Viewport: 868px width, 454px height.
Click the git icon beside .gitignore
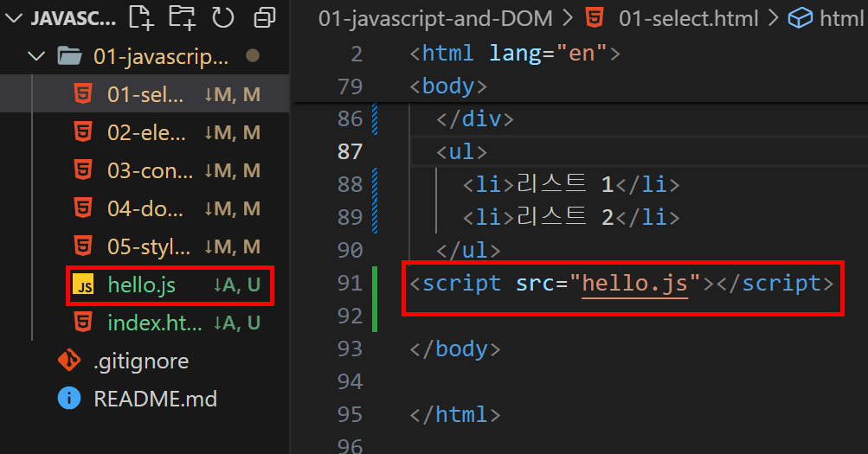point(69,361)
